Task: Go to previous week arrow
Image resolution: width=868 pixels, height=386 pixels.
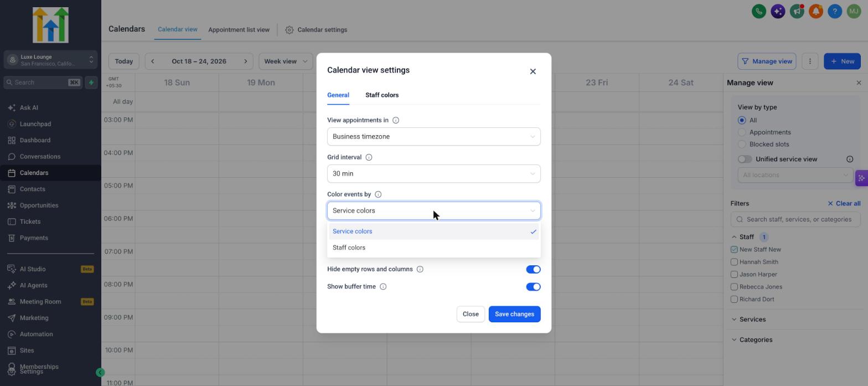Action: coord(152,61)
